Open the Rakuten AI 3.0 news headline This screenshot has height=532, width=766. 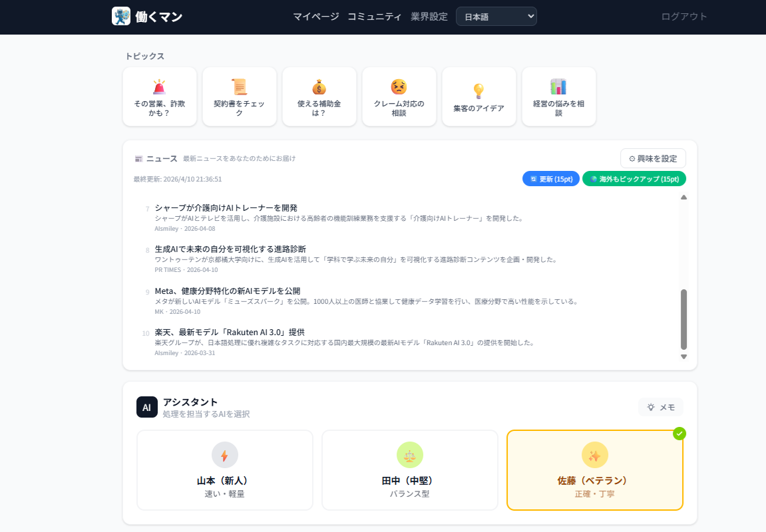(230, 332)
